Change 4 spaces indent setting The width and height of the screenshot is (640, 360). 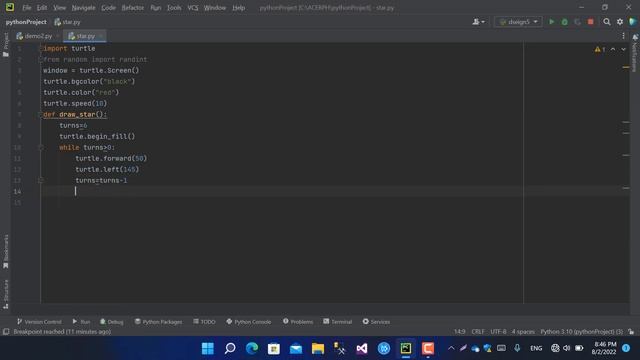(523, 331)
